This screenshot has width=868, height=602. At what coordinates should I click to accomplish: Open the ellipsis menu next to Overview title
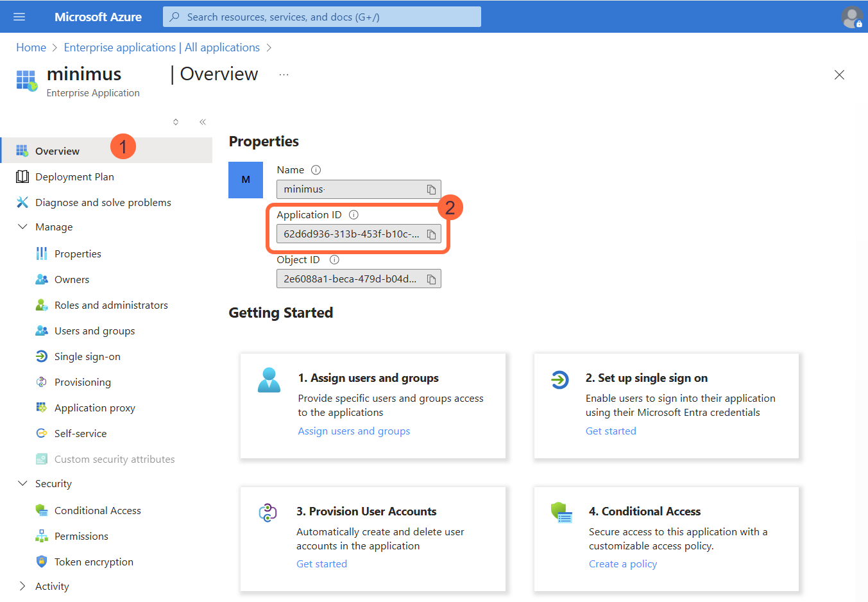click(284, 74)
